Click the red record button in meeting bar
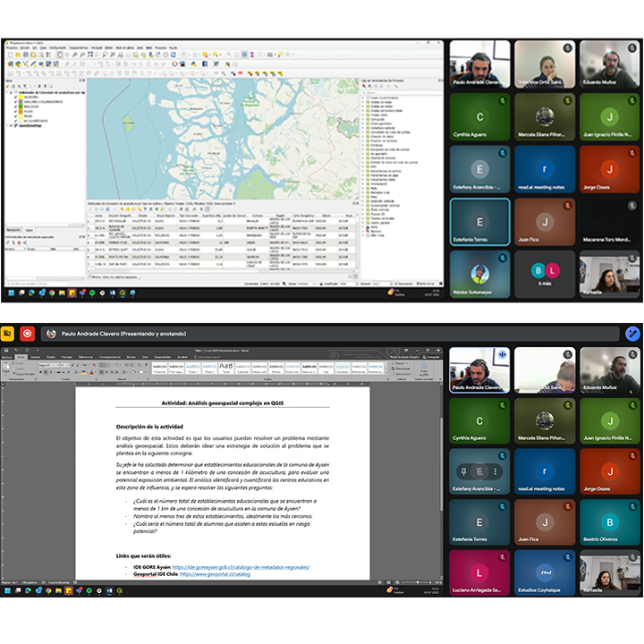Image resolution: width=644 pixels, height=644 pixels. 28,333
